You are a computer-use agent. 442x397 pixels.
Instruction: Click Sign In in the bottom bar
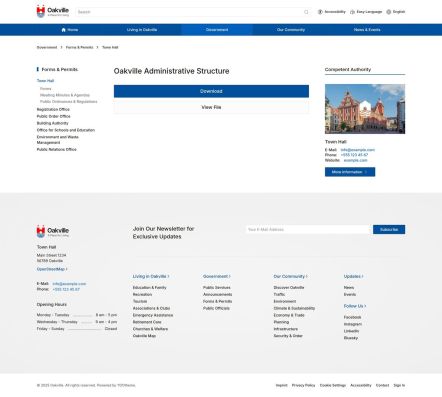point(399,385)
